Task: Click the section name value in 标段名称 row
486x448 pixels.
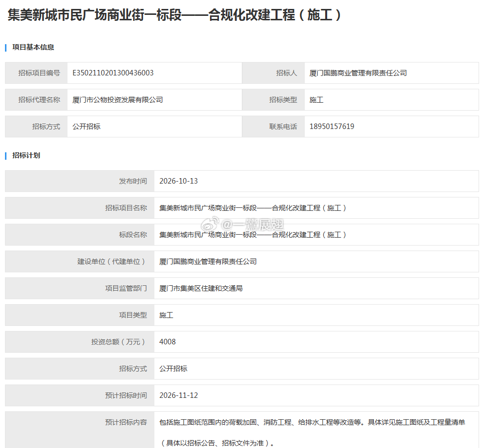Action: click(x=253, y=235)
